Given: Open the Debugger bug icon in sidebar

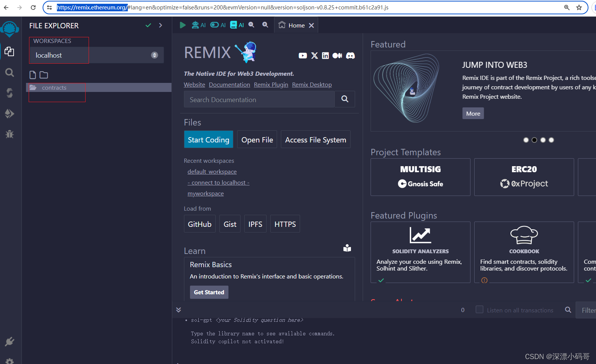Looking at the screenshot, I should coord(9,134).
